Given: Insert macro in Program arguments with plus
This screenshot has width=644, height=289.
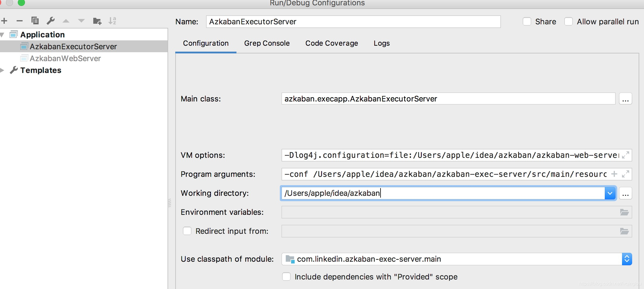Looking at the screenshot, I should pos(614,174).
